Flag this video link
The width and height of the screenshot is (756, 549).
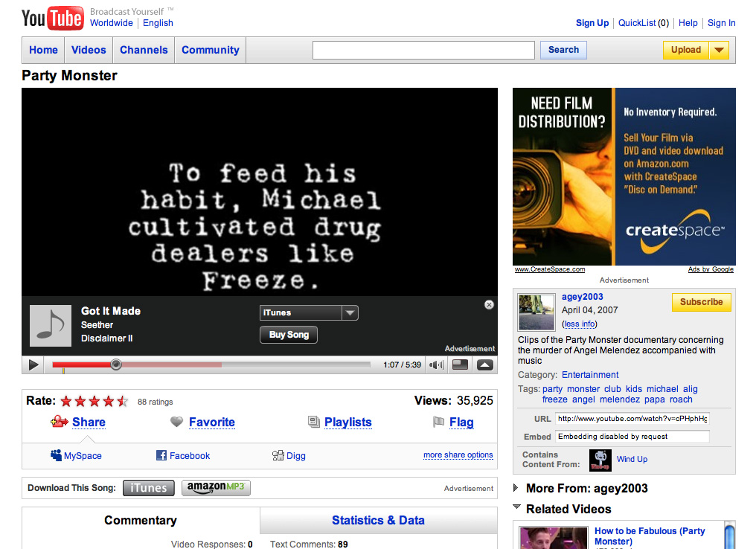[x=461, y=423]
